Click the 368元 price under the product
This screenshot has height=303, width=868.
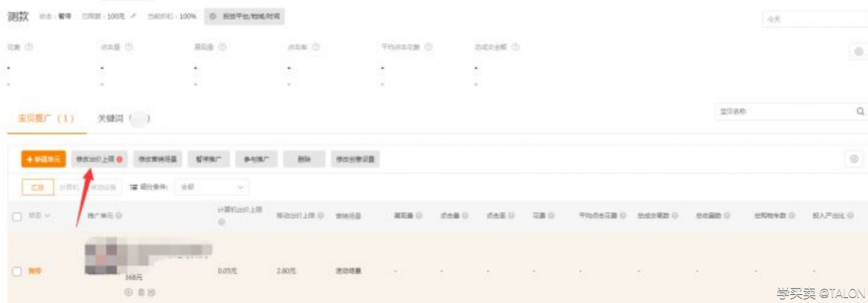pyautogui.click(x=133, y=277)
